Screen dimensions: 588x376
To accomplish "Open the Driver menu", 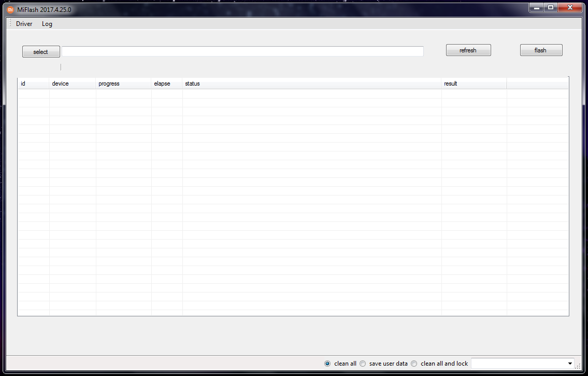I will click(x=24, y=24).
